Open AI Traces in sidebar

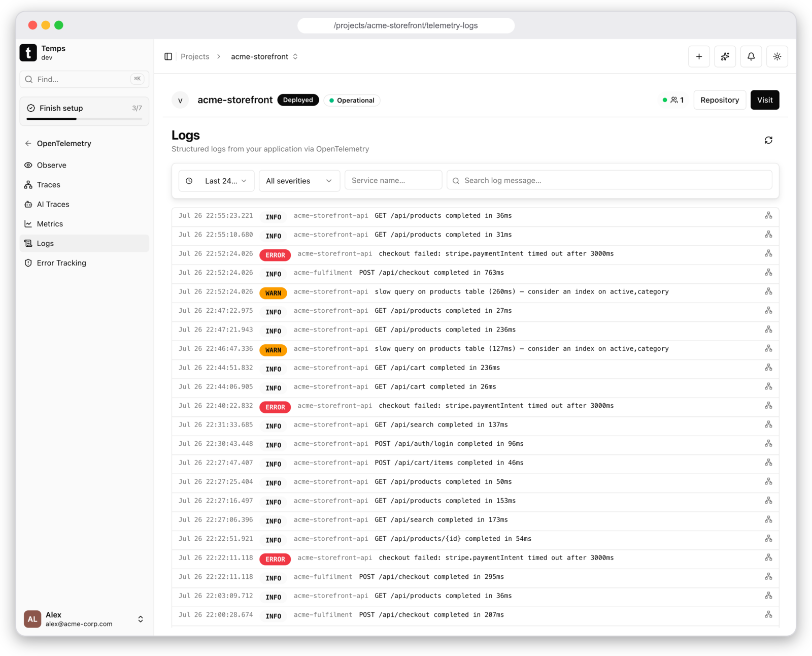[x=84, y=204]
